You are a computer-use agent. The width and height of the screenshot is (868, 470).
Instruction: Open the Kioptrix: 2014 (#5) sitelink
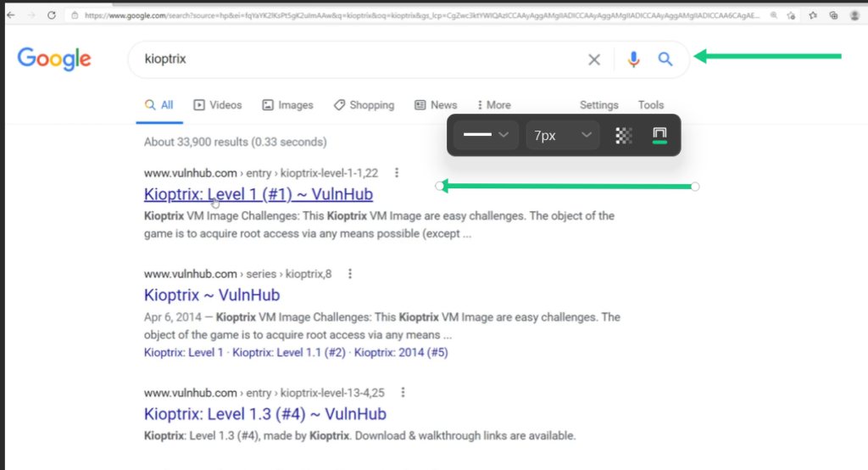[401, 353]
